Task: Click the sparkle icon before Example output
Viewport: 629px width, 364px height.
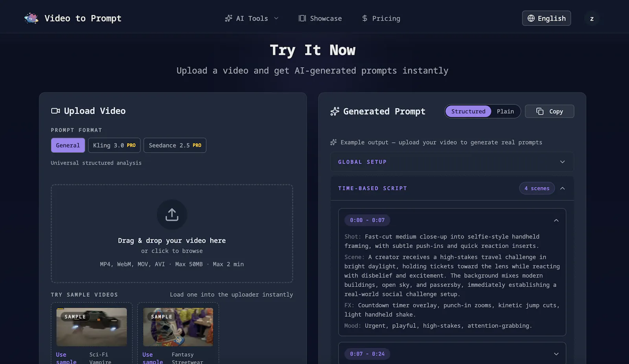Action: 333,142
